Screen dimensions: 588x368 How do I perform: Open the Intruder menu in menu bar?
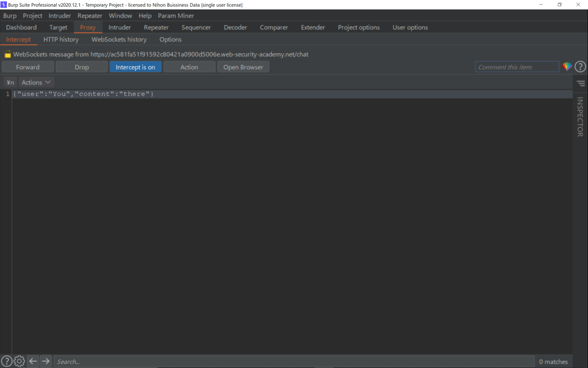coord(60,16)
